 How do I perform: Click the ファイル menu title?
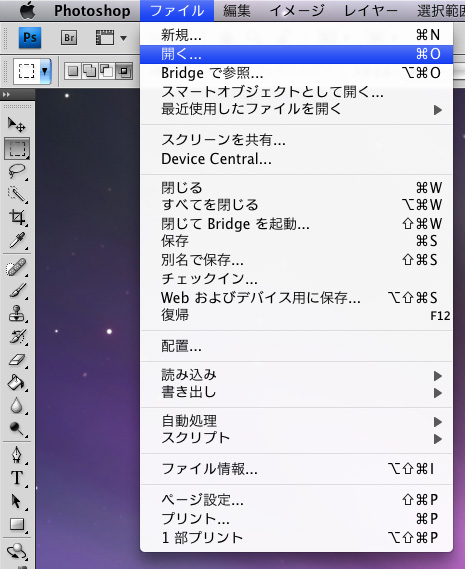click(x=177, y=11)
